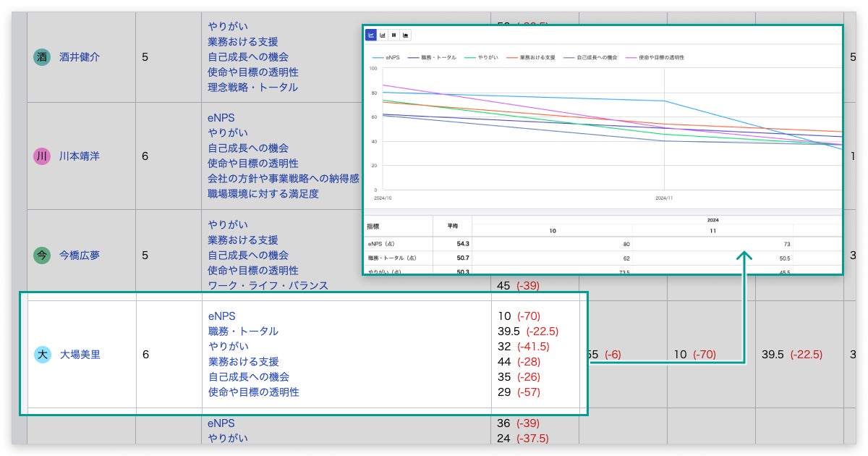Open 酒井健介's profile link
868x456 pixels.
tap(80, 57)
